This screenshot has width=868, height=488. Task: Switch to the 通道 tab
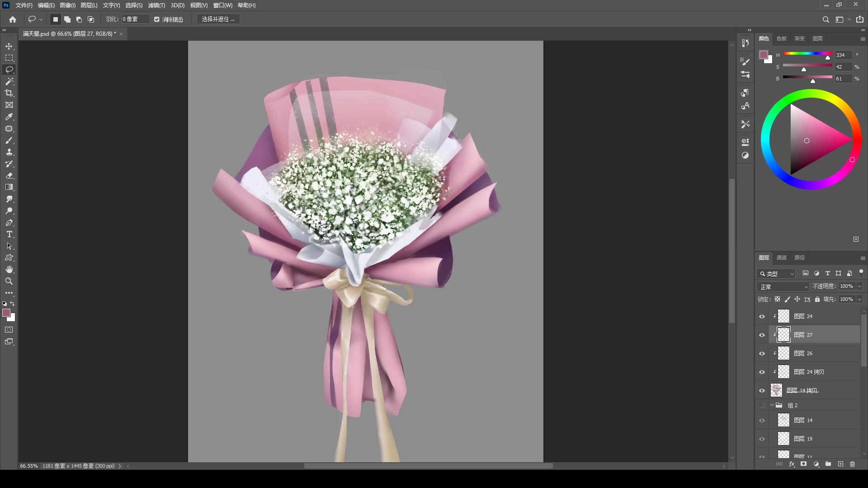click(782, 258)
